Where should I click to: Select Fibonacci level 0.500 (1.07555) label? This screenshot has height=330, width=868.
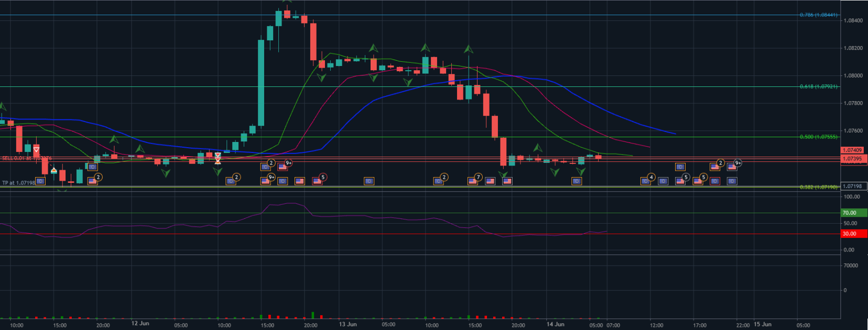click(819, 137)
